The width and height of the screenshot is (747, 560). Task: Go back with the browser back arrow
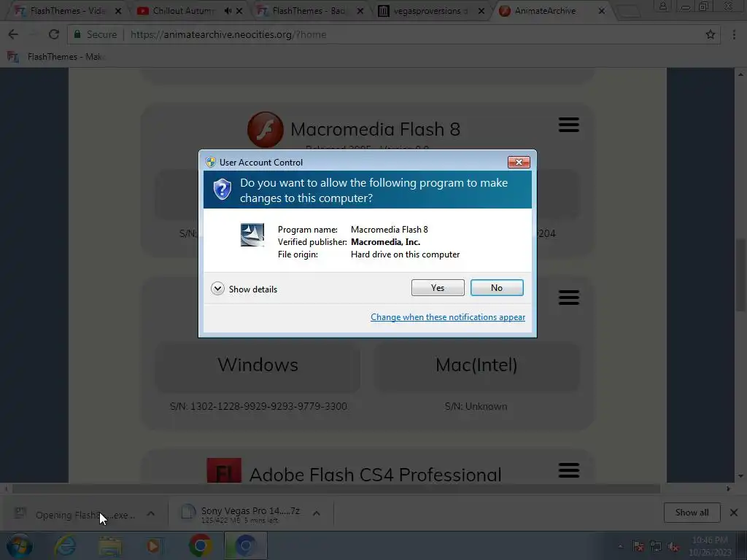13,34
